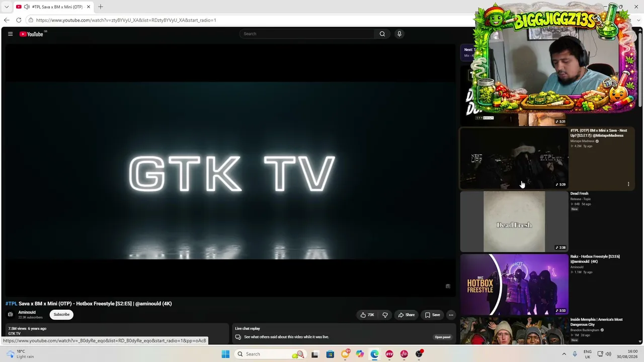This screenshot has height=362, width=644.
Task: Open the #TPL (OTP) BM x Mini x Sava title
Action: [599, 133]
